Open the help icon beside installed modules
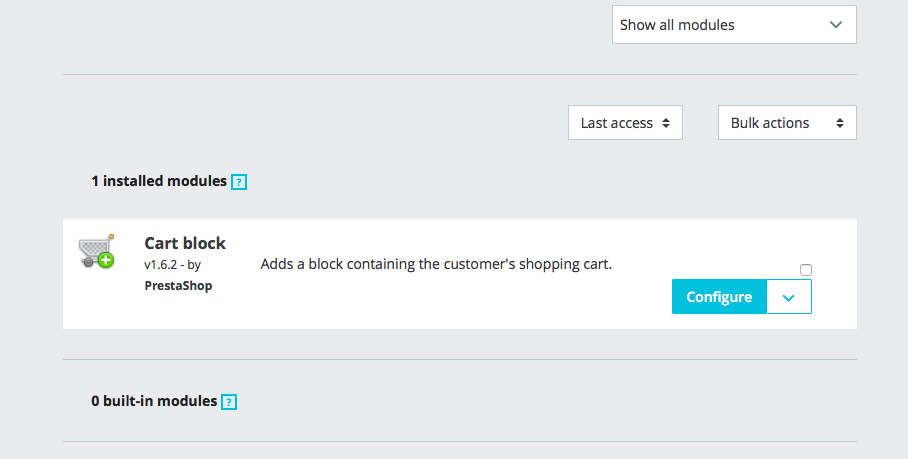Image resolution: width=908 pixels, height=459 pixels. [238, 182]
